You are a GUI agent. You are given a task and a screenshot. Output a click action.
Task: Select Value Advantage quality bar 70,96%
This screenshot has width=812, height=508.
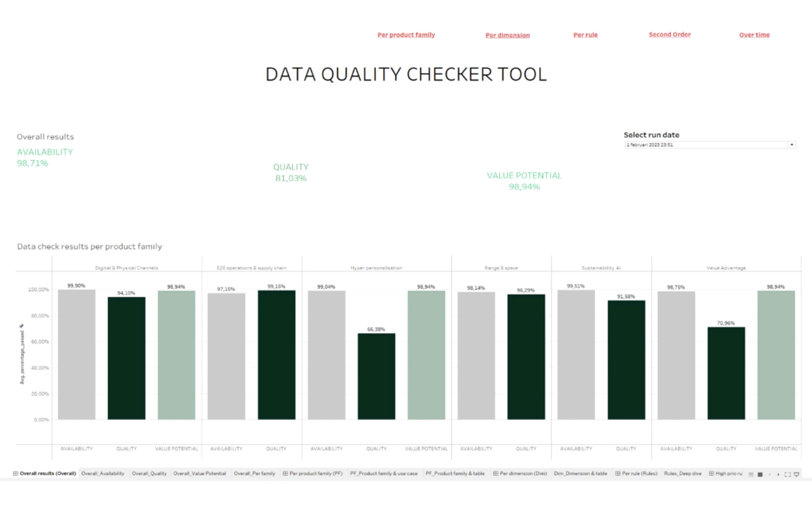coord(726,373)
